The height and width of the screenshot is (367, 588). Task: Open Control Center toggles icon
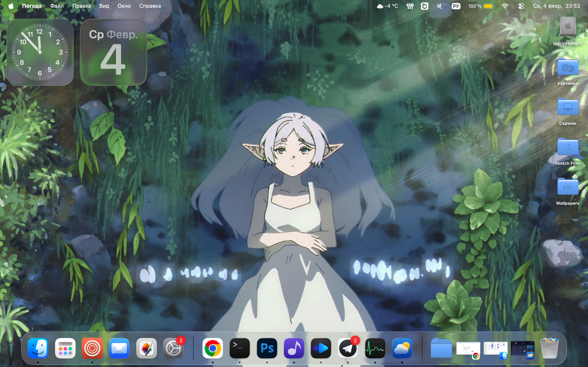pos(521,6)
